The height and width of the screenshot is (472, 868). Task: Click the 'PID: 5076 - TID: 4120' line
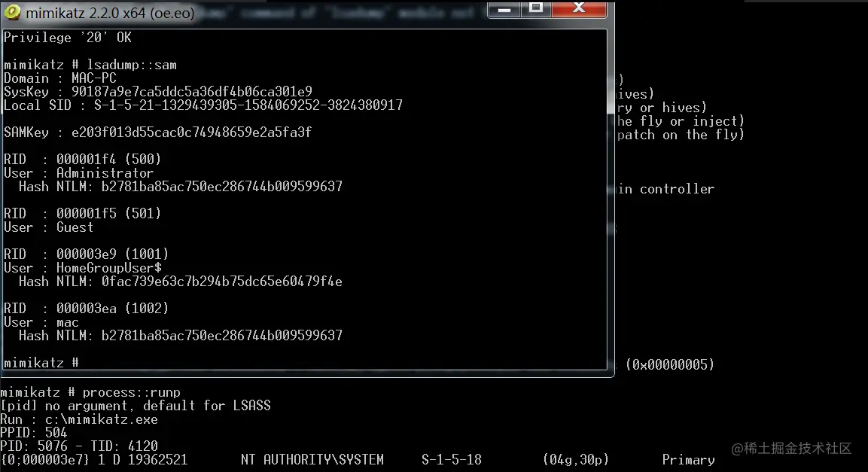pos(79,446)
